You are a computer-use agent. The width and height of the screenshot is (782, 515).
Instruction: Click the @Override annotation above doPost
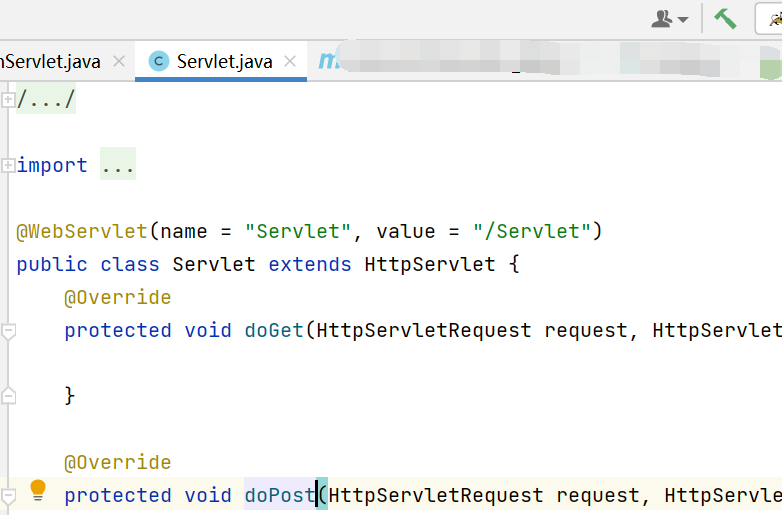(x=118, y=463)
